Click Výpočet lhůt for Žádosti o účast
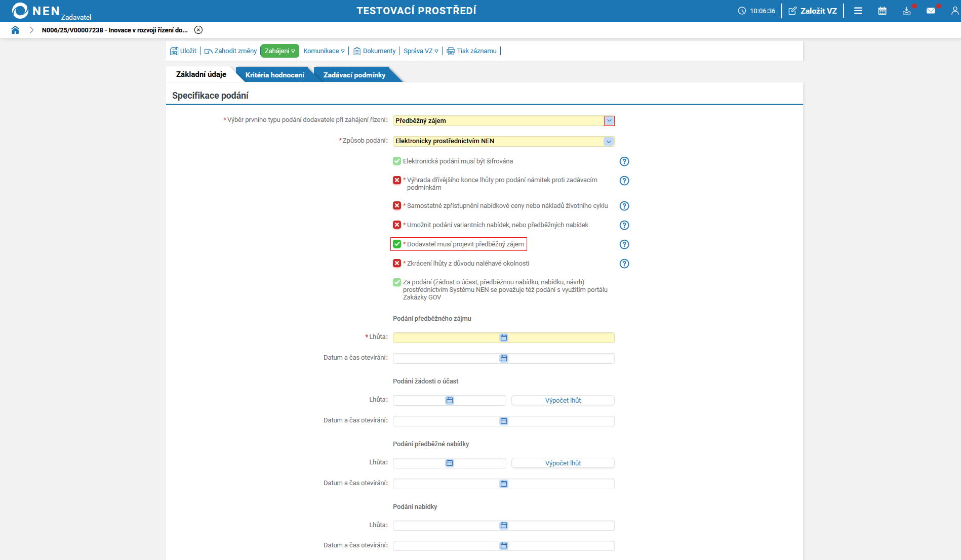The height and width of the screenshot is (560, 961). (563, 400)
